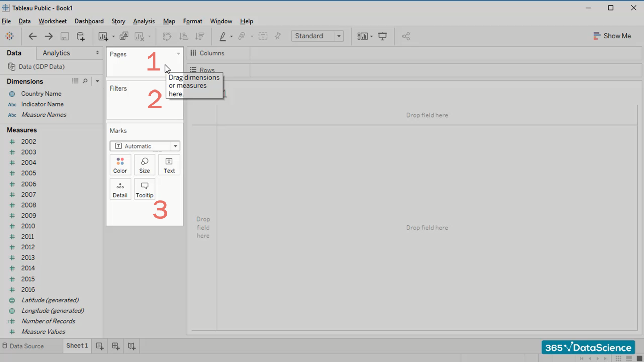Open the Color marks card button
Image resolution: width=644 pixels, height=362 pixels.
(x=120, y=165)
